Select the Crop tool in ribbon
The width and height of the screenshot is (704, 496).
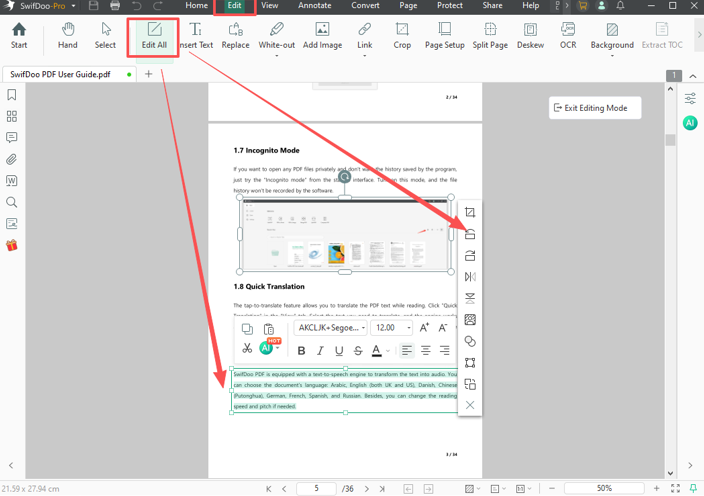coord(402,35)
